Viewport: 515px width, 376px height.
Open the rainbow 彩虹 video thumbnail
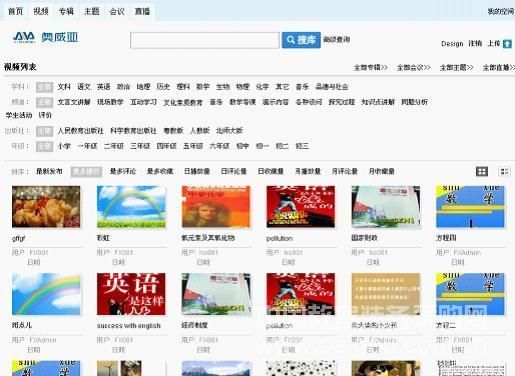[131, 207]
